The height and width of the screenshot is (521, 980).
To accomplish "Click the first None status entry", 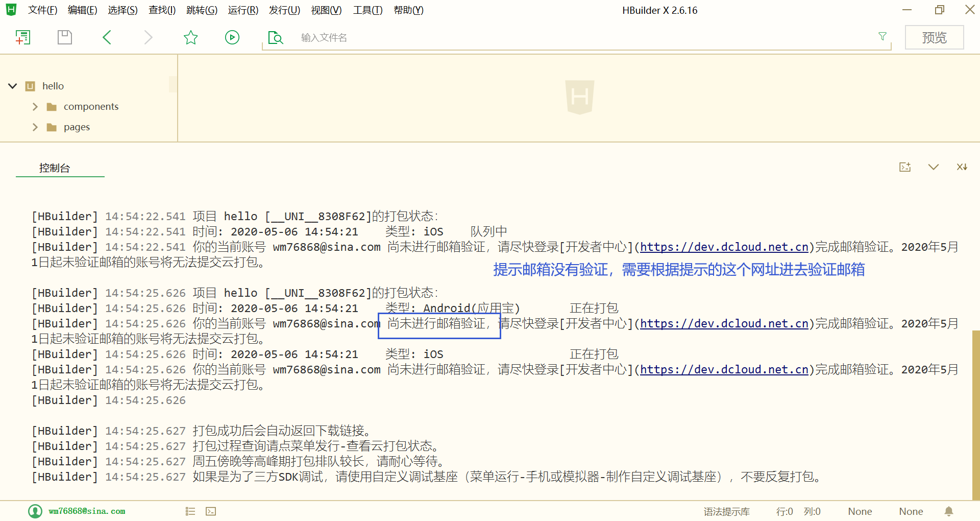I will pyautogui.click(x=860, y=511).
